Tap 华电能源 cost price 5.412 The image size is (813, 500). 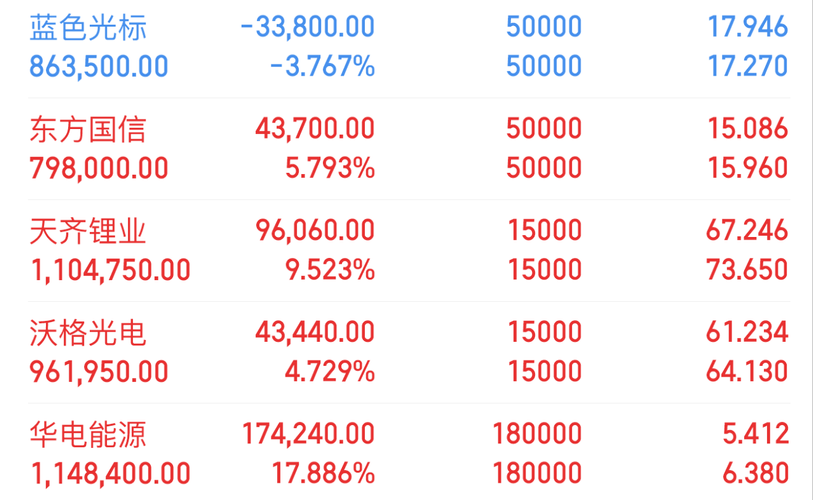pos(755,434)
